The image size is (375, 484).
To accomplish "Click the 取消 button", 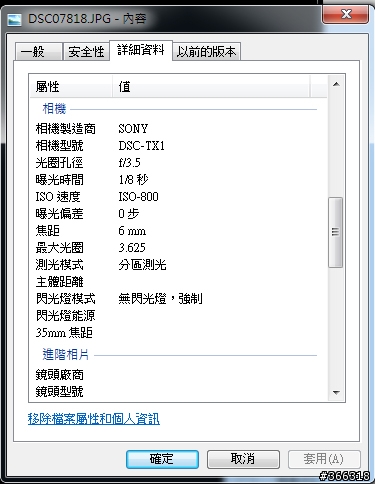I will (x=243, y=459).
